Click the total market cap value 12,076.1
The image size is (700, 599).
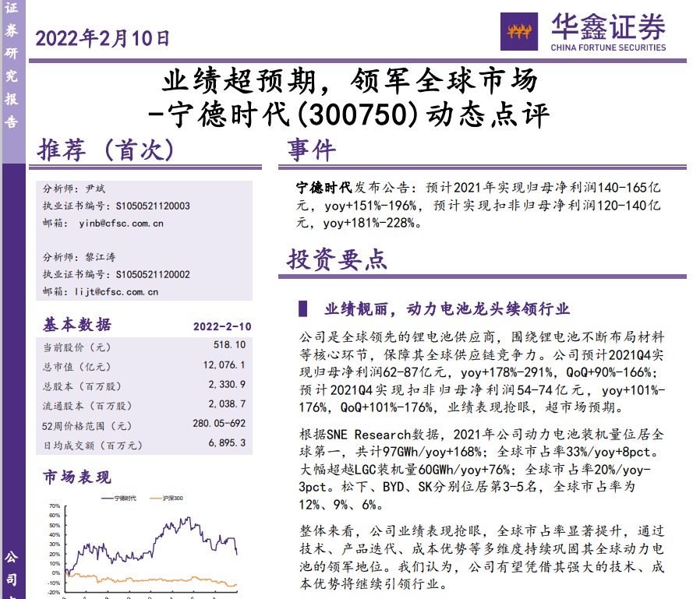tap(224, 365)
